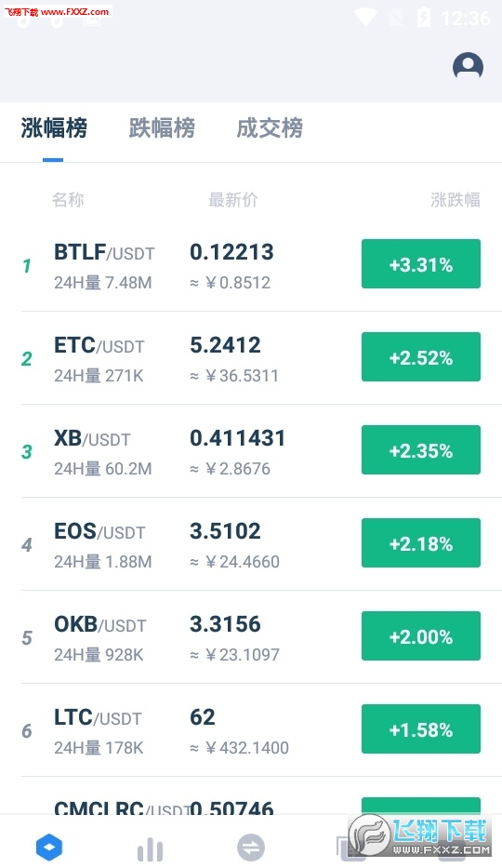
Task: Open the trade swap arrows nav icon
Action: (250, 848)
